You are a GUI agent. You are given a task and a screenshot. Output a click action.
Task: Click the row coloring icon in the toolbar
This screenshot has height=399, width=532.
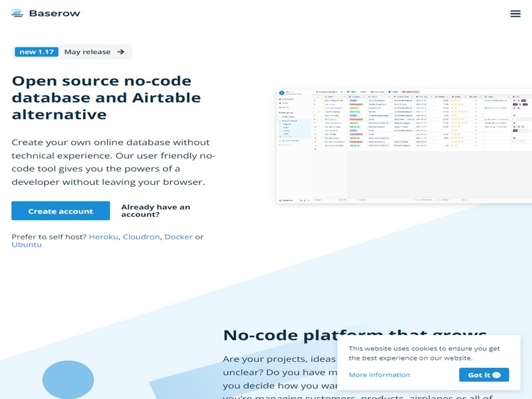coord(391,92)
